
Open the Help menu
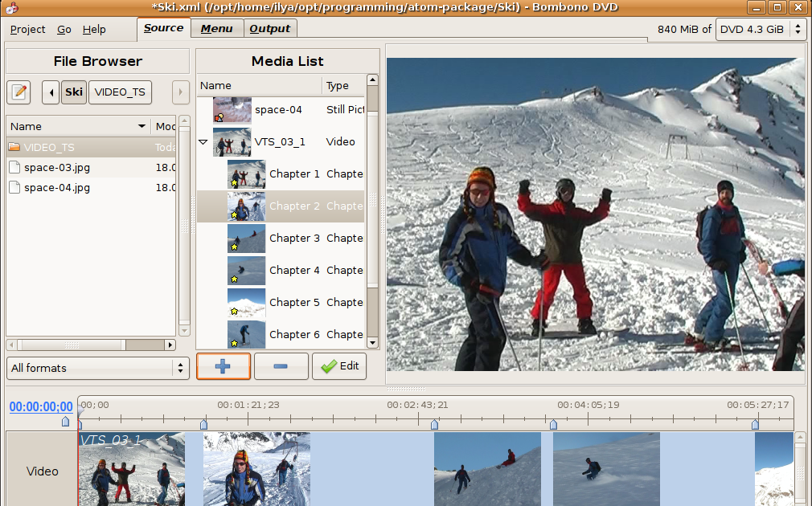[94, 30]
